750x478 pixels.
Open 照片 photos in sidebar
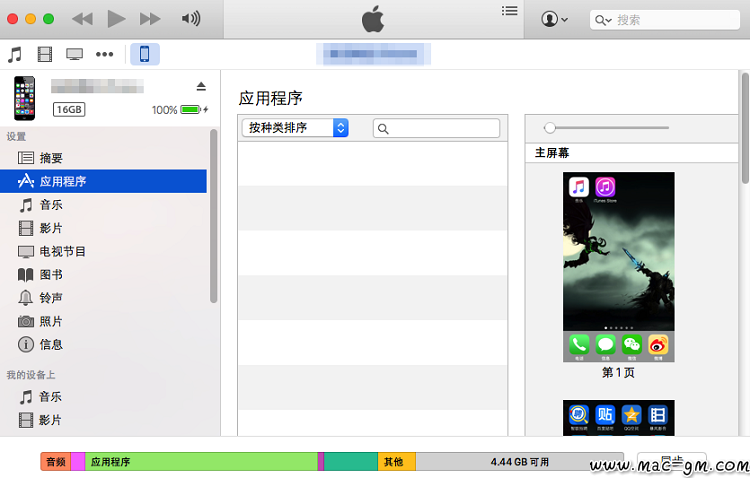pyautogui.click(x=103, y=321)
